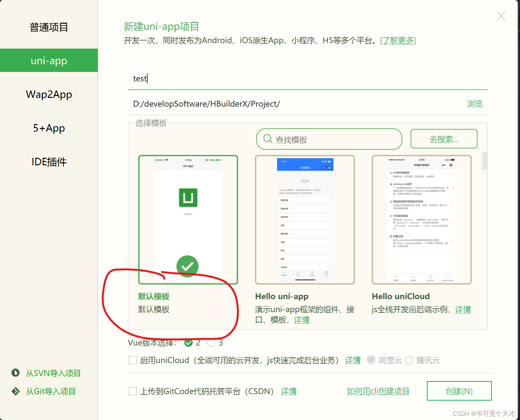Enable 上传到GitCode代码托管平台 checkbox
Image resolution: width=520 pixels, height=420 pixels.
[x=133, y=391]
